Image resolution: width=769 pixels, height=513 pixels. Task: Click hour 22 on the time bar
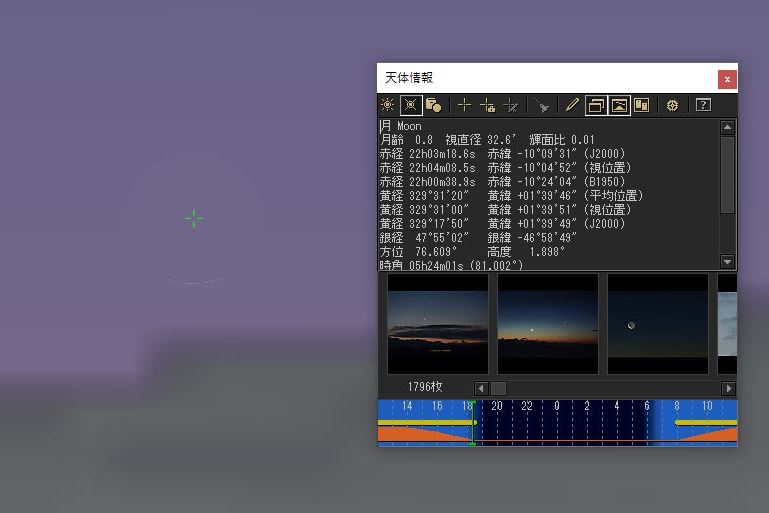coord(527,406)
